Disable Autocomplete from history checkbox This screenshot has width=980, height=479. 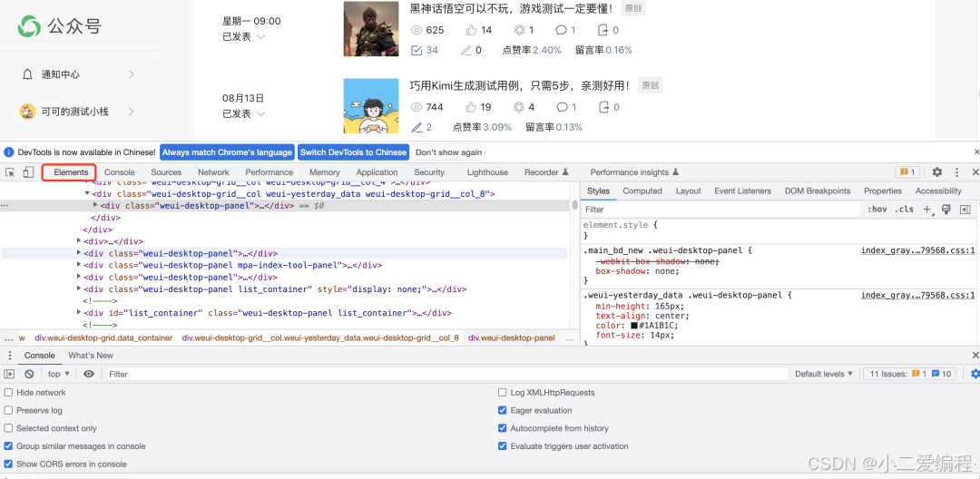(503, 428)
